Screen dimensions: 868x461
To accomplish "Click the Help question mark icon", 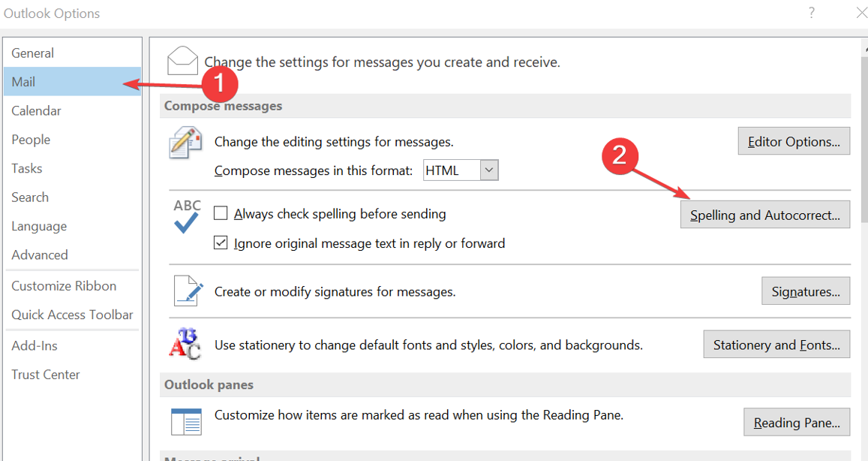I will pos(812,13).
